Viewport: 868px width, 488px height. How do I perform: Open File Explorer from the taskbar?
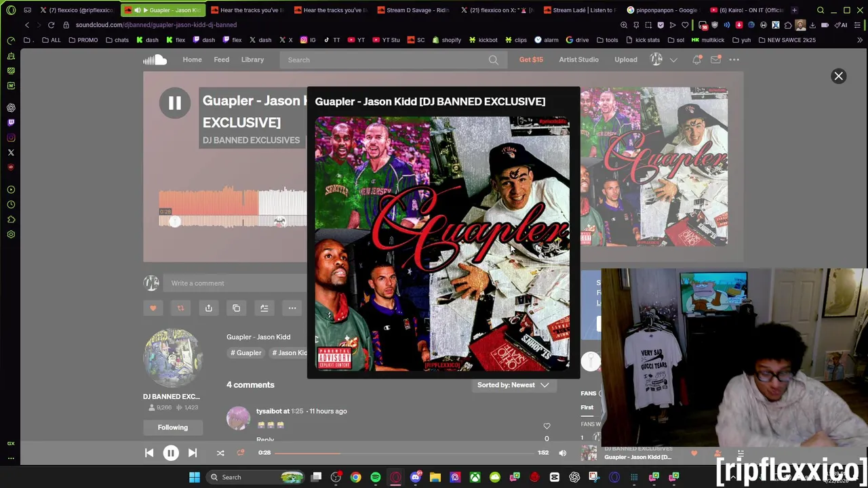435,477
